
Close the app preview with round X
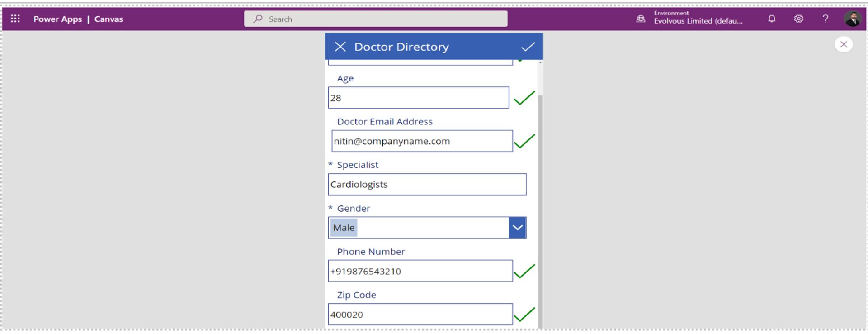click(x=843, y=44)
